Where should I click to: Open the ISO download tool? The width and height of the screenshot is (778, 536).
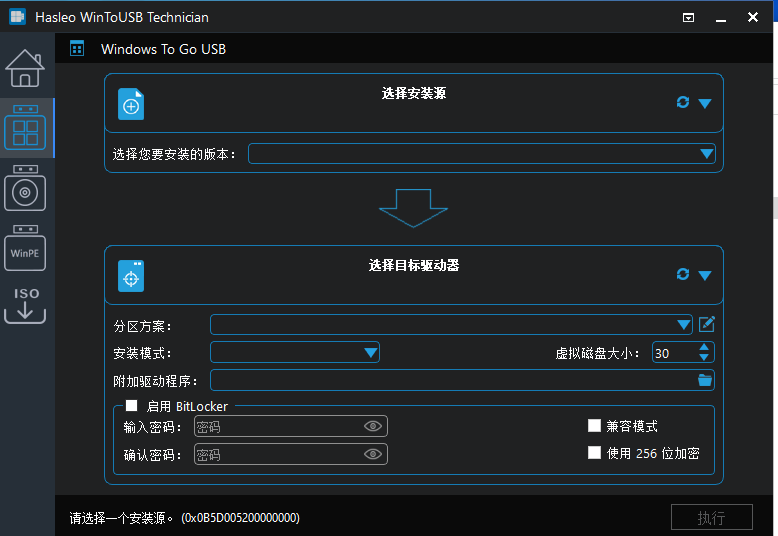[x=25, y=306]
